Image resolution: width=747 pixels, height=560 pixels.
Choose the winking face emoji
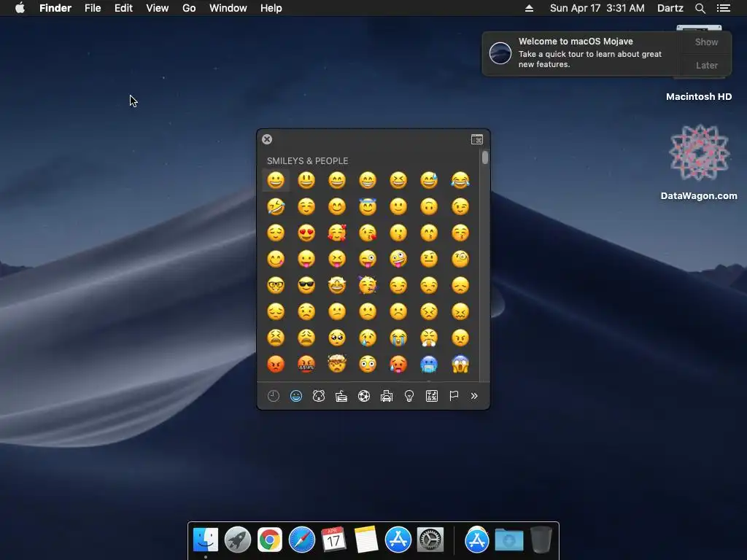click(x=460, y=206)
